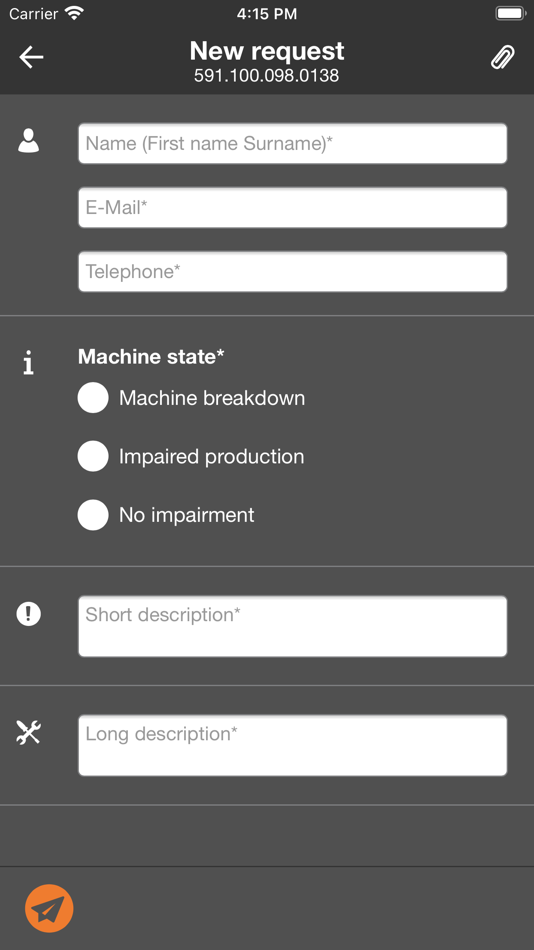The image size is (534, 950).
Task: Tap the person contact icon
Action: (28, 141)
